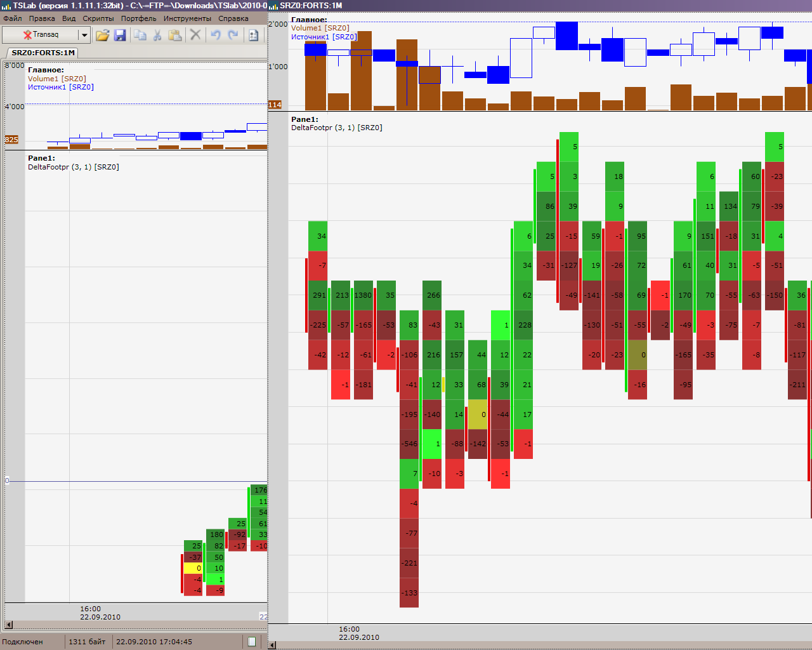Click left scroll arrow in floating SRZ0:FORTS:1M window
This screenshot has width=812, height=650.
[272, 646]
